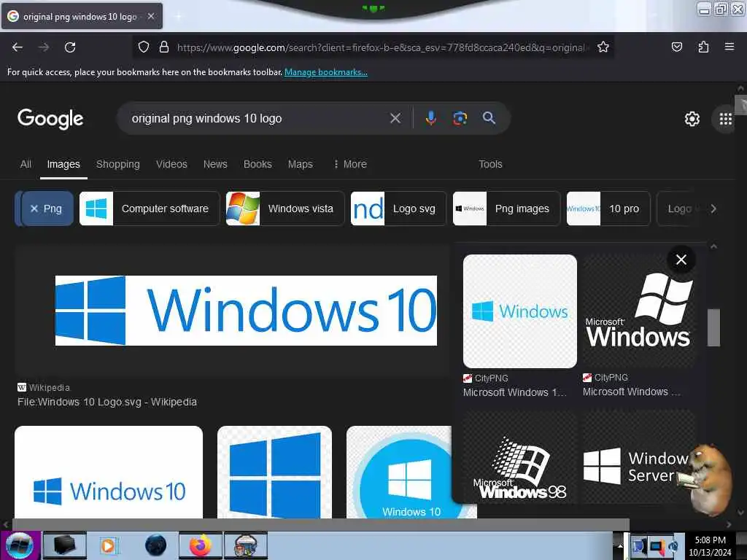The image size is (747, 560).
Task: Clear the Google search query
Action: tap(395, 118)
